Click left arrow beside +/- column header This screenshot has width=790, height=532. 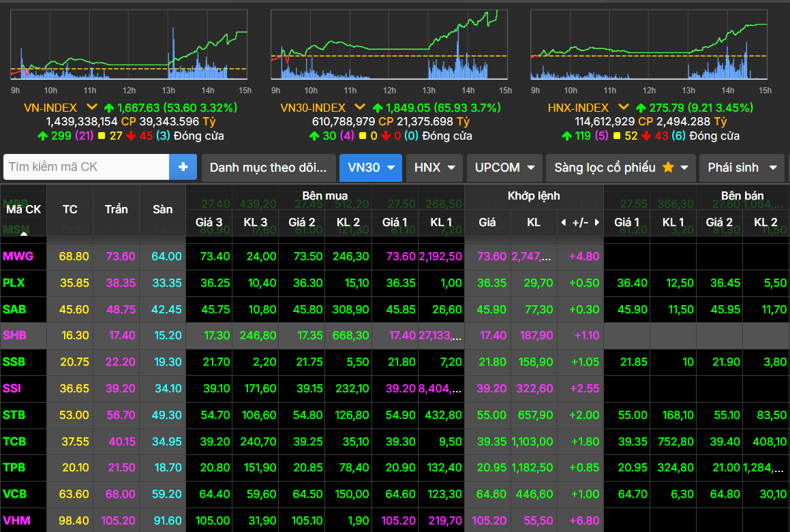click(563, 222)
